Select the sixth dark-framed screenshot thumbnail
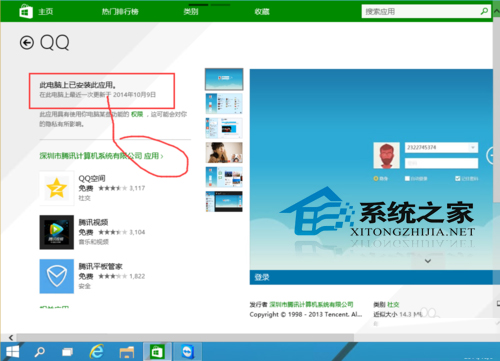The width and height of the screenshot is (500, 361). [x=224, y=201]
